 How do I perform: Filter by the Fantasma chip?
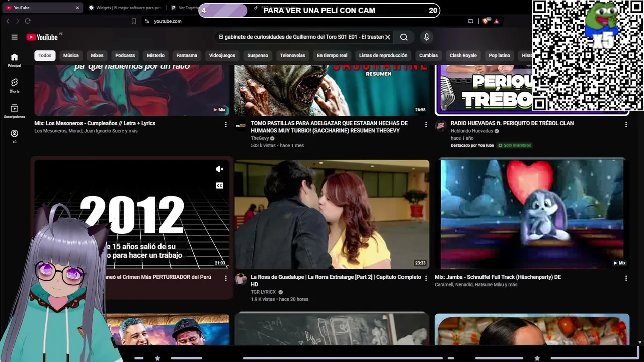(187, 55)
